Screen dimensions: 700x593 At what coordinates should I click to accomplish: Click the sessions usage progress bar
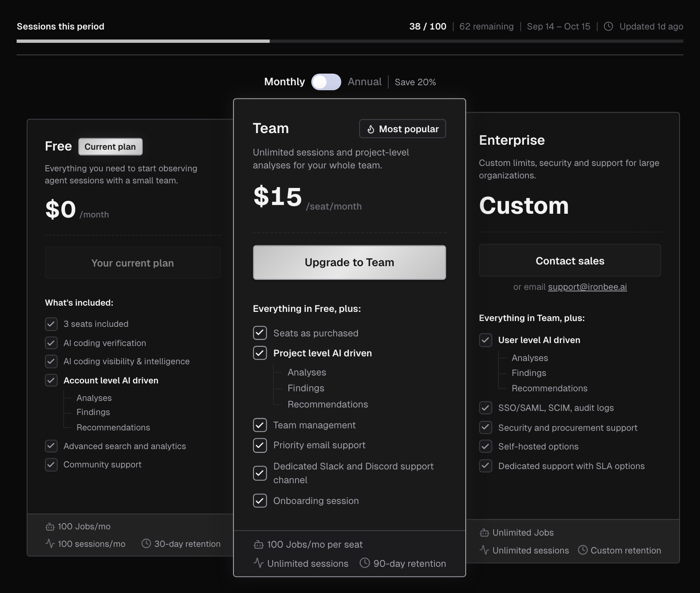pyautogui.click(x=350, y=41)
